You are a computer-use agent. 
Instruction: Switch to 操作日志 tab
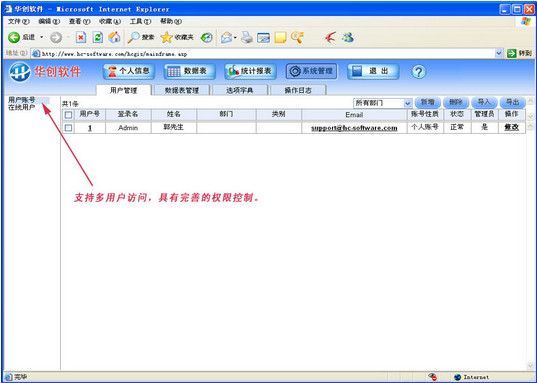click(x=298, y=90)
